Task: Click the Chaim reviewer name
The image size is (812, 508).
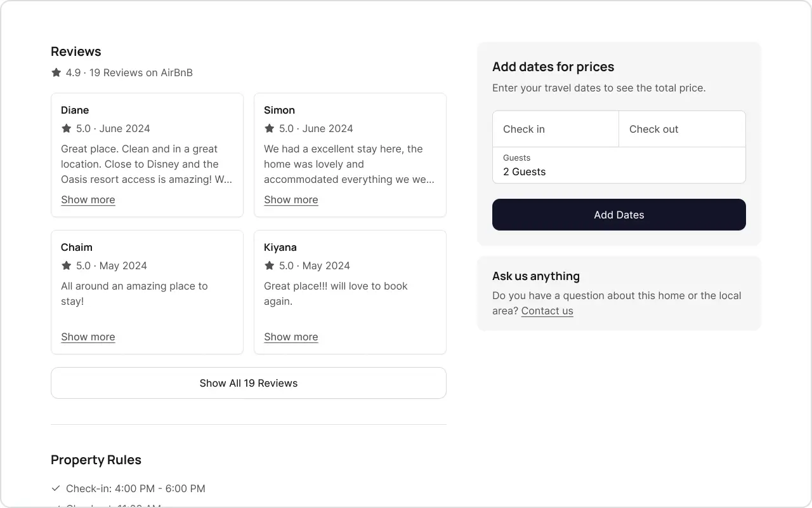Action: click(x=77, y=247)
